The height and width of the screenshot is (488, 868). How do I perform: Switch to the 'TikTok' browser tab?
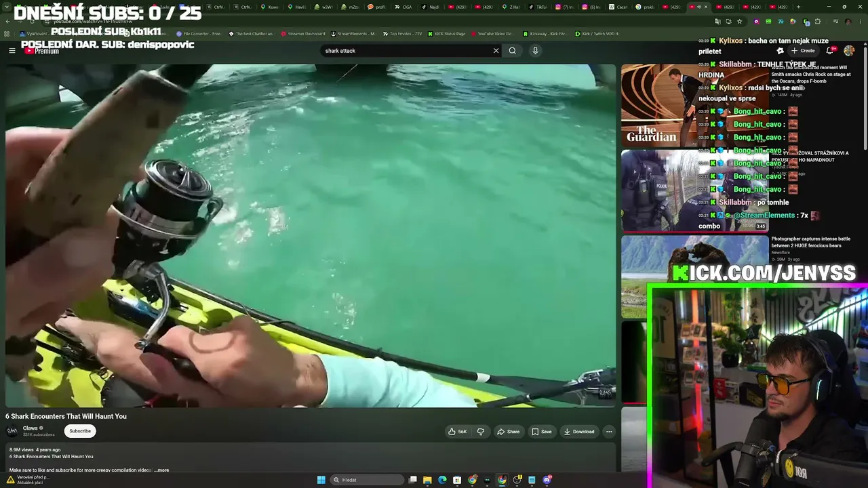(538, 7)
